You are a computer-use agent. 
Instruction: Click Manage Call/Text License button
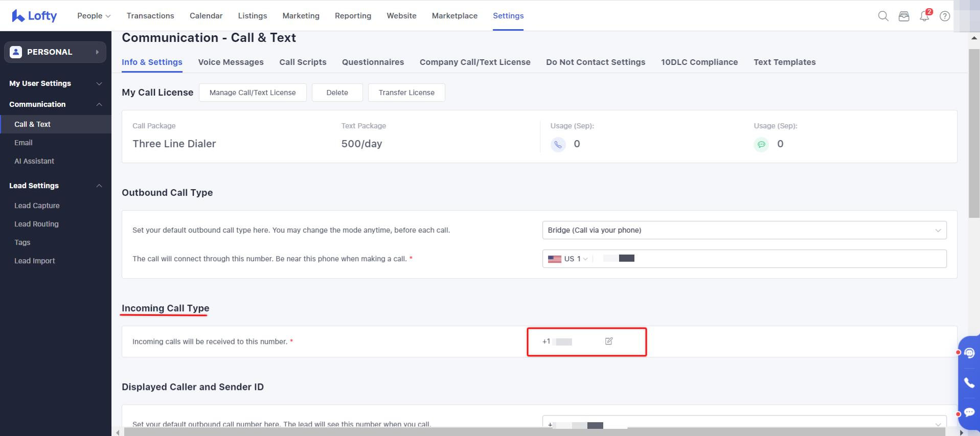pyautogui.click(x=253, y=93)
